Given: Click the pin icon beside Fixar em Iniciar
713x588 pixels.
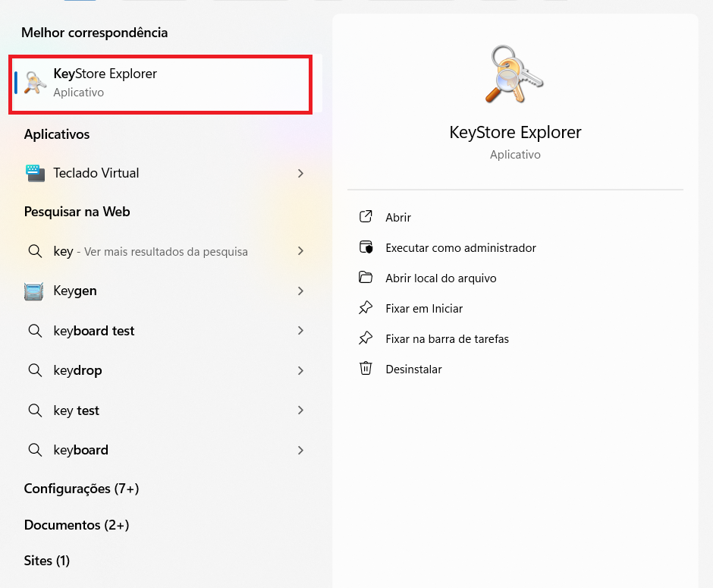Looking at the screenshot, I should 366,308.
